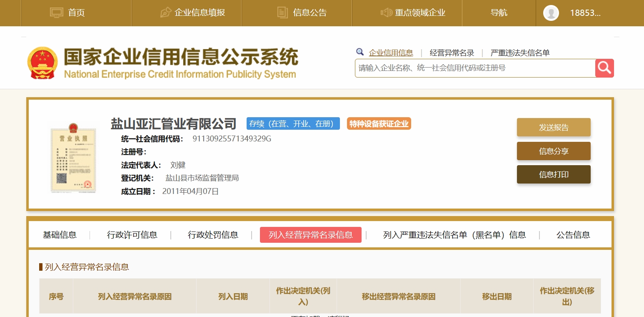Click the account name 18853…

[x=585, y=13]
